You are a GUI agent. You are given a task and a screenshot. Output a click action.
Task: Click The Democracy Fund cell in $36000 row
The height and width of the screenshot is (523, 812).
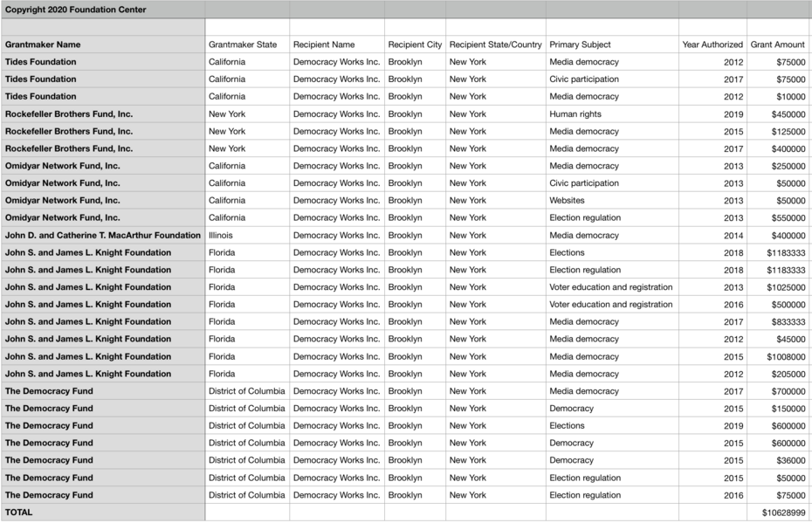click(102, 460)
